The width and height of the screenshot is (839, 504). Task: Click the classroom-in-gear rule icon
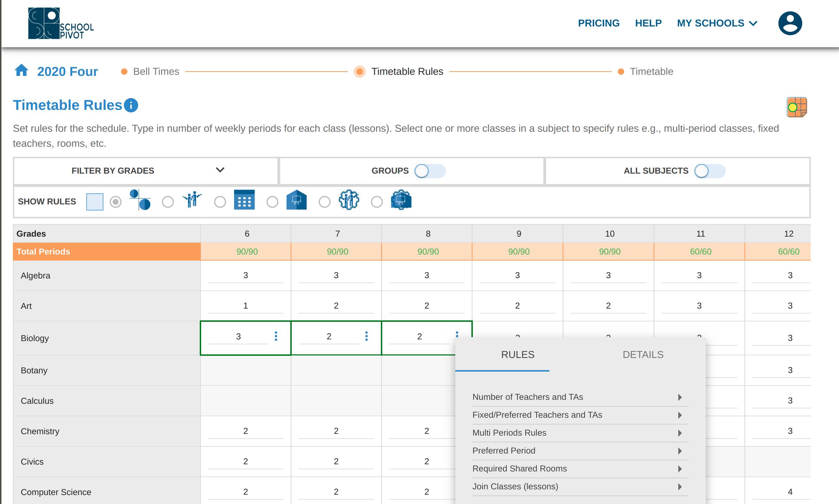coord(401,200)
